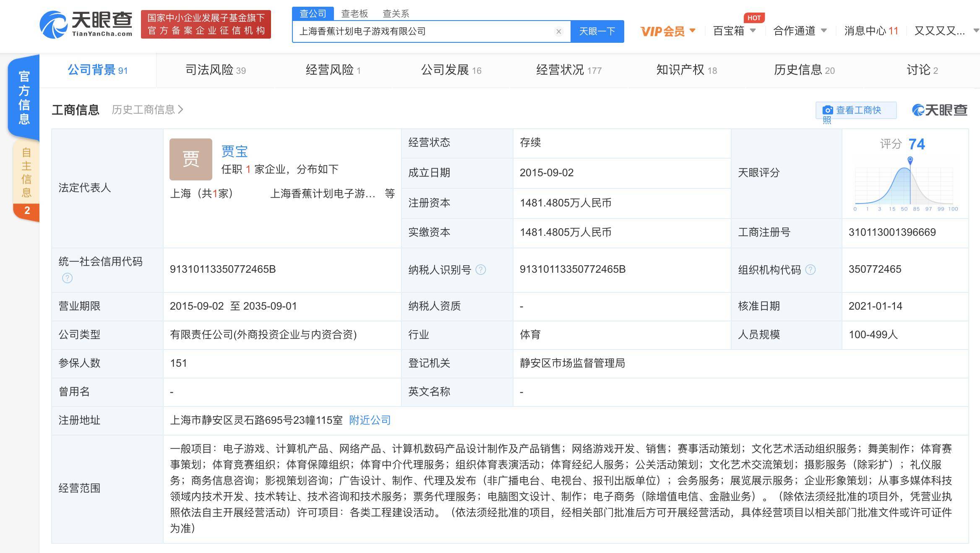
Task: Click the 贾 avatar thumbnail
Action: pos(191,159)
